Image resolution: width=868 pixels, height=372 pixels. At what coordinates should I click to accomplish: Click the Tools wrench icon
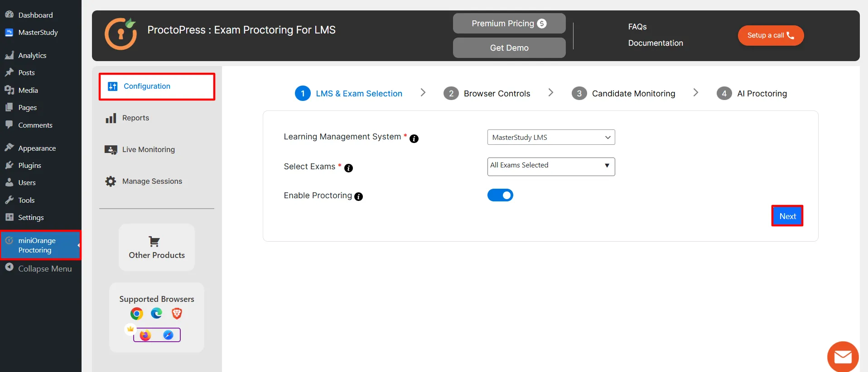(9, 200)
